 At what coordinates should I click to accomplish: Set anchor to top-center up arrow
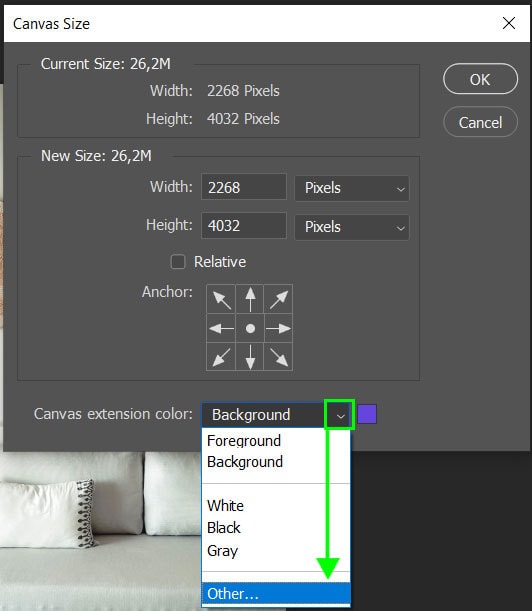click(x=250, y=299)
